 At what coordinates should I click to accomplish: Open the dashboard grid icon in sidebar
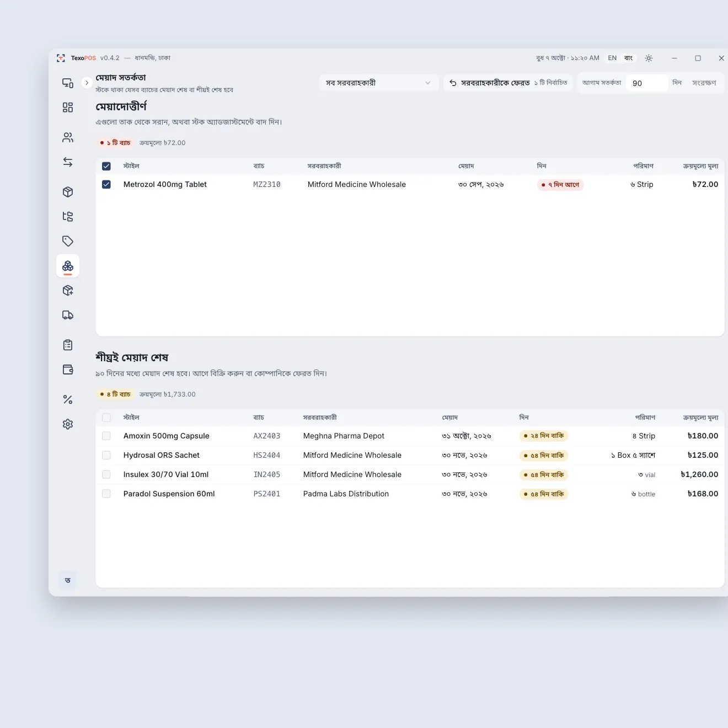coord(68,108)
